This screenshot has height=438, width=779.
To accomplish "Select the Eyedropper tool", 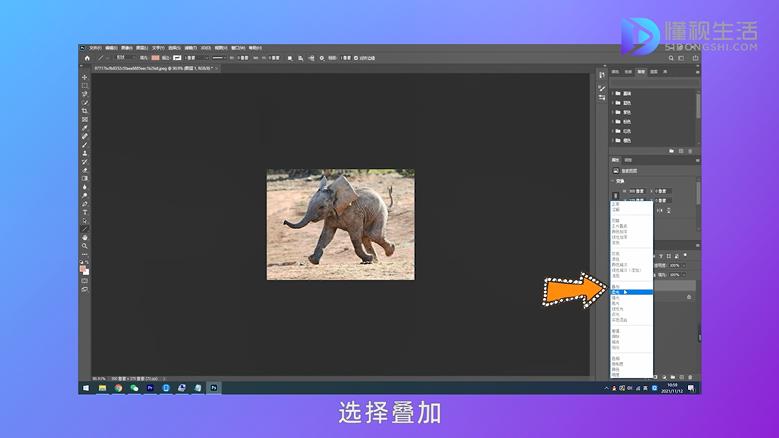I will coord(84,128).
